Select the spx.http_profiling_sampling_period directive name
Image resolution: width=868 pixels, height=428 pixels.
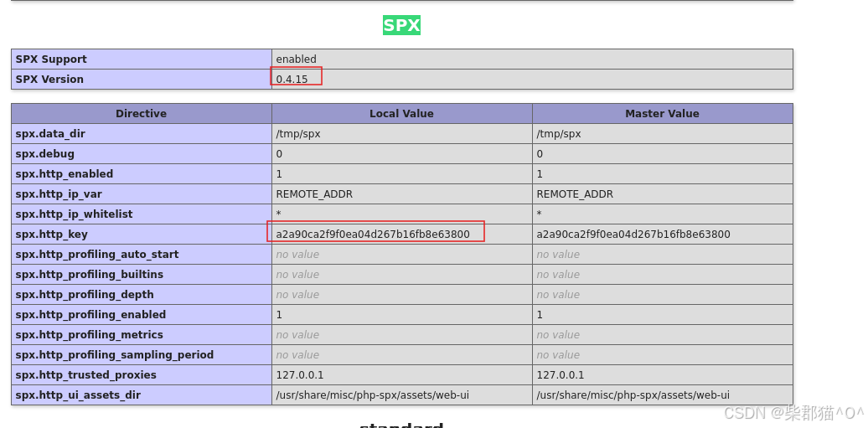[115, 355]
